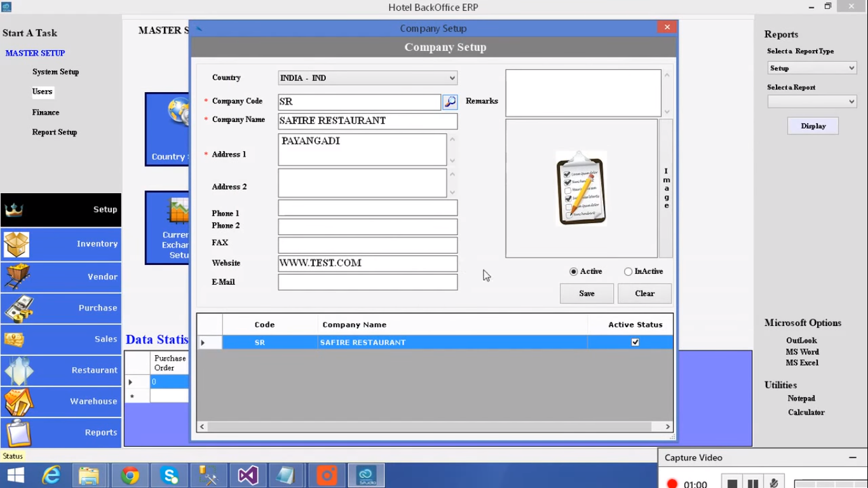Open the Sales module in the sidebar
The width and height of the screenshot is (868, 488).
pos(61,339)
